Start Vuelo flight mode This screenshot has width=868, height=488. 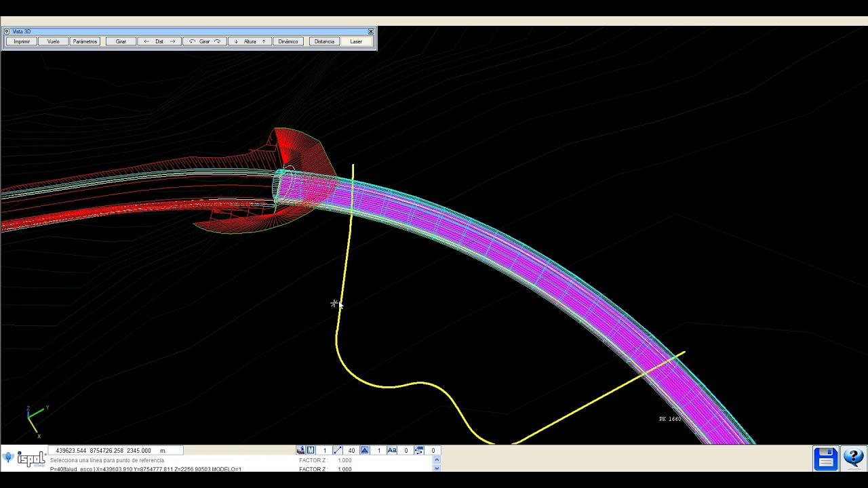pyautogui.click(x=54, y=41)
